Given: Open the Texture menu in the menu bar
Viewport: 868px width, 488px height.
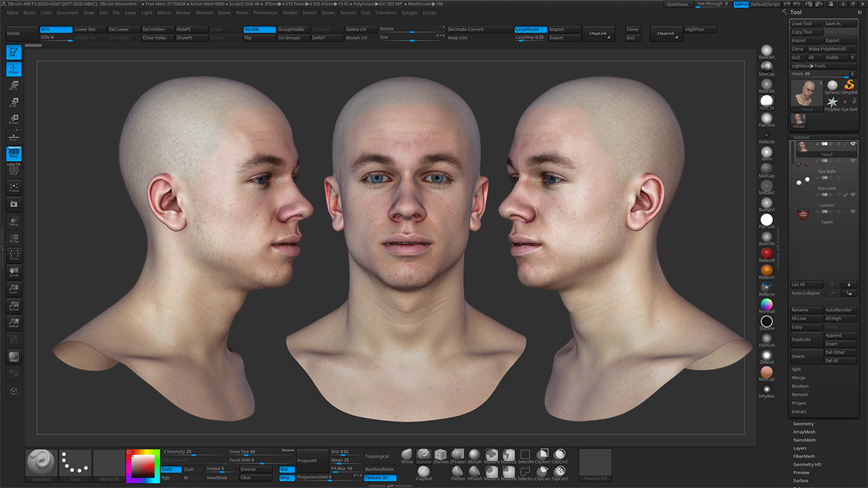Looking at the screenshot, I should [x=348, y=12].
